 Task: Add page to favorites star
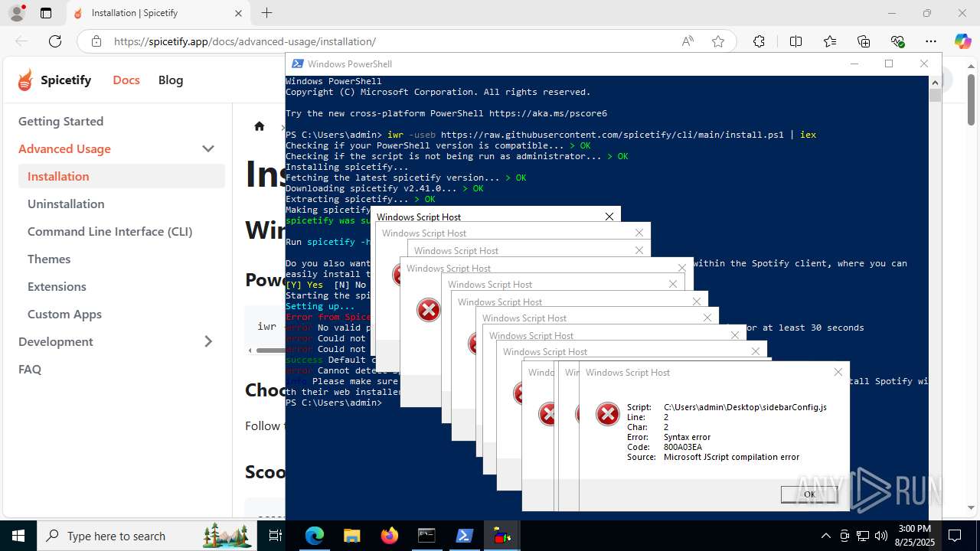point(718,41)
